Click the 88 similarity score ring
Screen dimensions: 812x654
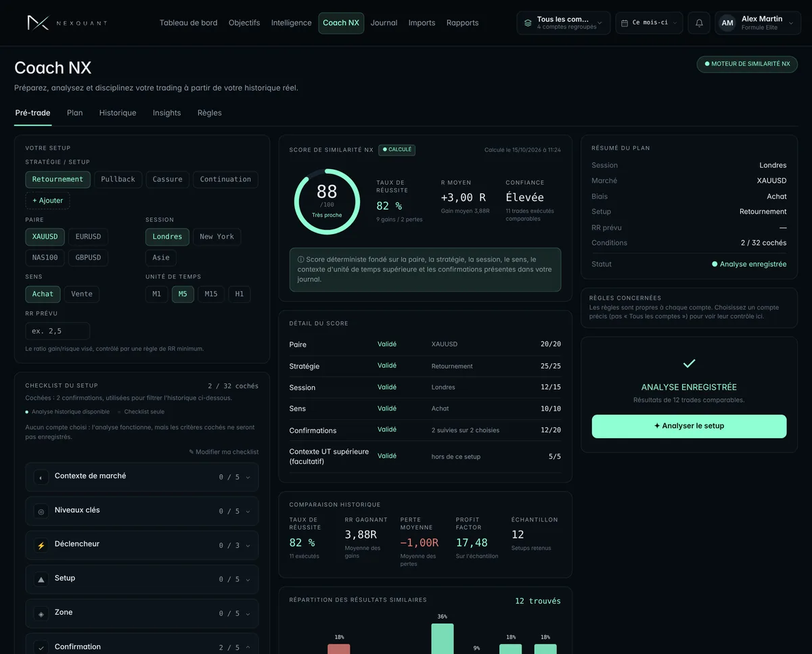pyautogui.click(x=327, y=202)
